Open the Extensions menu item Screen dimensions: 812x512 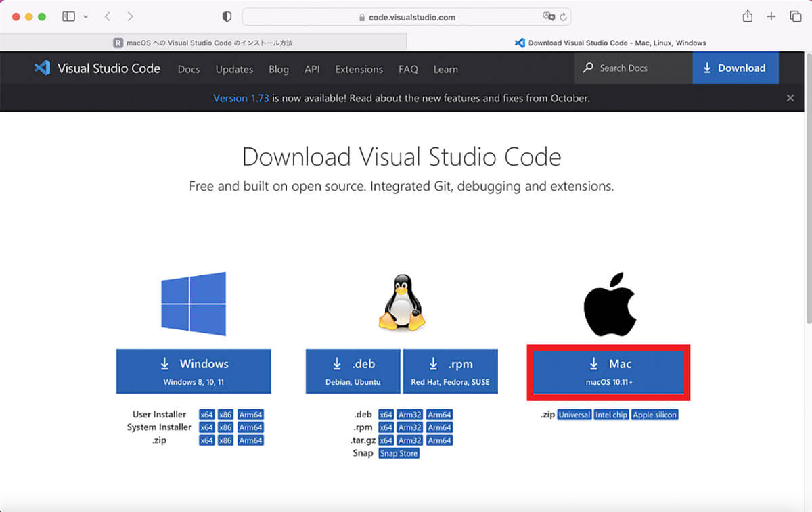pos(359,69)
